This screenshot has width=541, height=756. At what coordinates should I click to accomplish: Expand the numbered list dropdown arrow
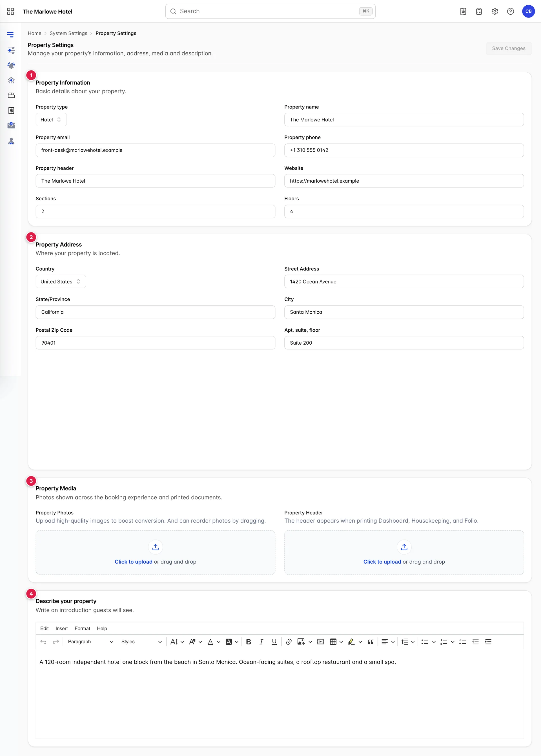453,642
